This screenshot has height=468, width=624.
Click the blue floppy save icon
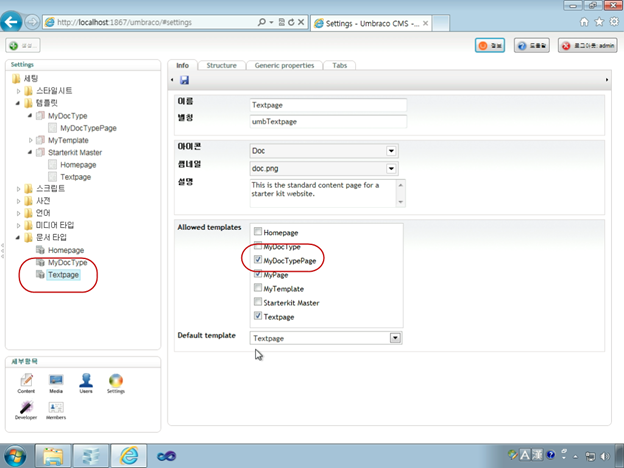(x=184, y=80)
